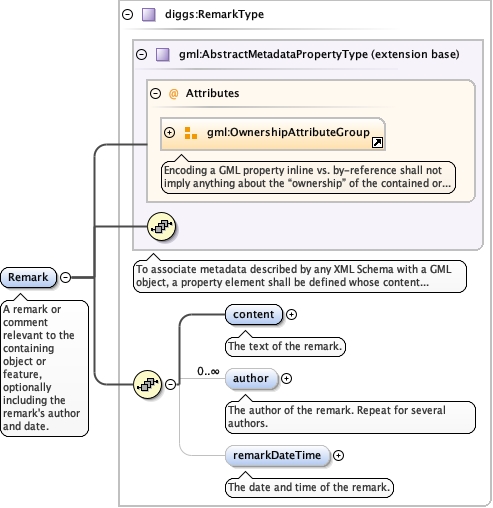The width and height of the screenshot is (493, 508).
Task: Expand the remarkDateTime element
Action: (338, 456)
